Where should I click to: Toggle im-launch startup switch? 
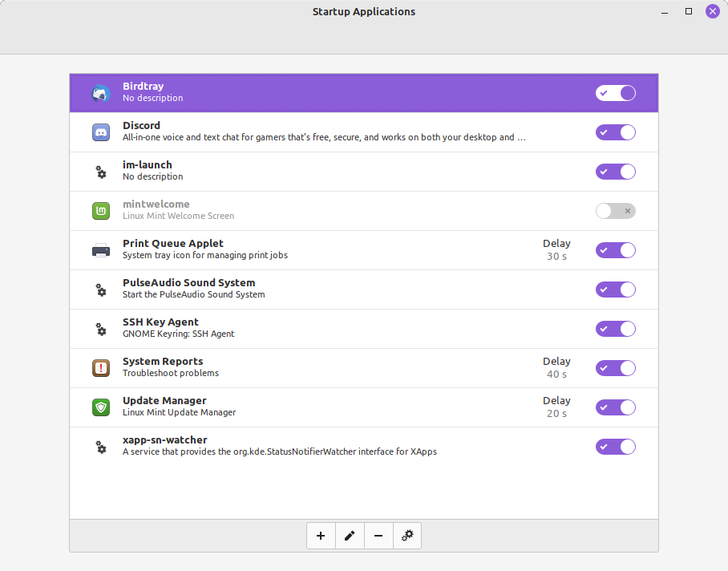(x=616, y=172)
